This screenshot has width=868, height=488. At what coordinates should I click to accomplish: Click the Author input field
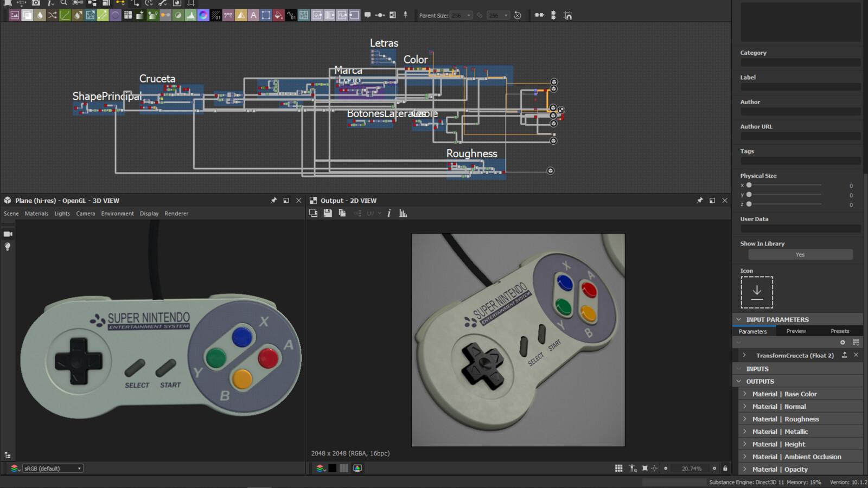pos(801,111)
